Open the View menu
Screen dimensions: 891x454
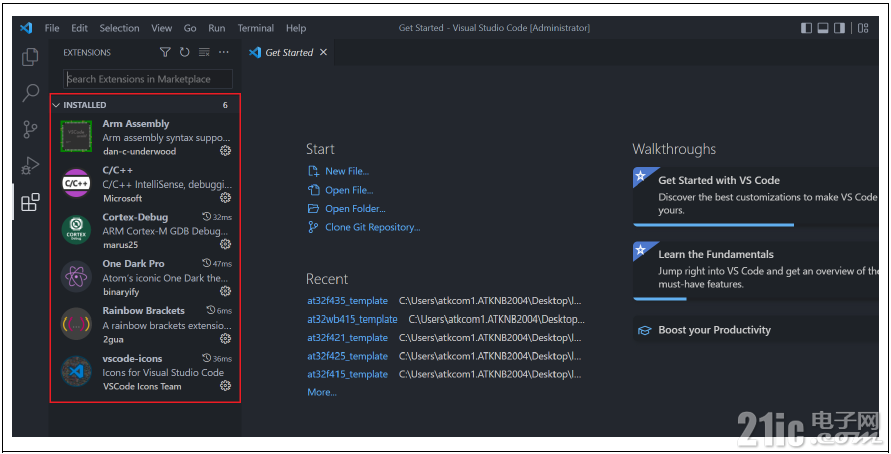coord(161,28)
